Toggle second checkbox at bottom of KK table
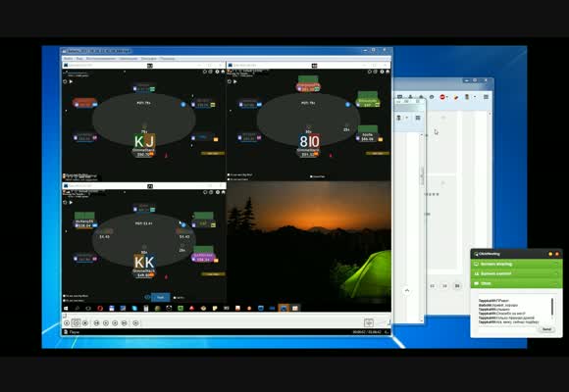569x392 pixels. coord(64,300)
